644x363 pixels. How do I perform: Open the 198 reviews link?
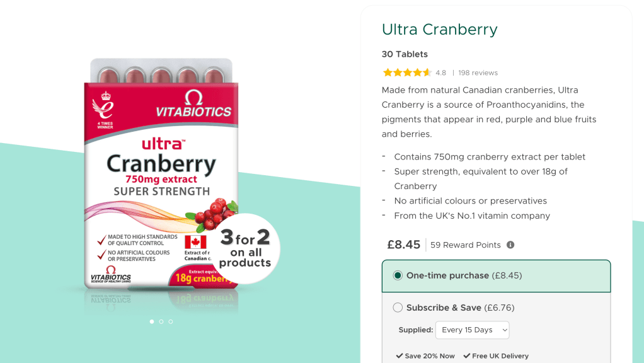point(478,72)
